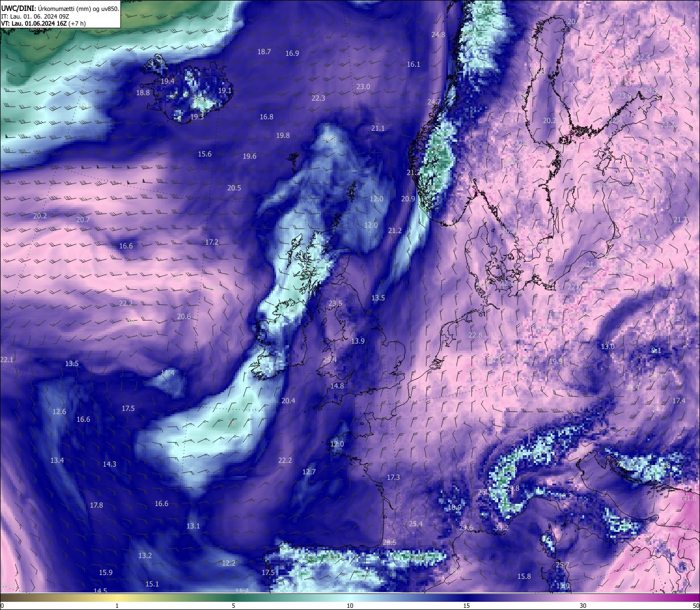Click the 17.8 value label
This screenshot has width=700, height=610.
point(96,505)
